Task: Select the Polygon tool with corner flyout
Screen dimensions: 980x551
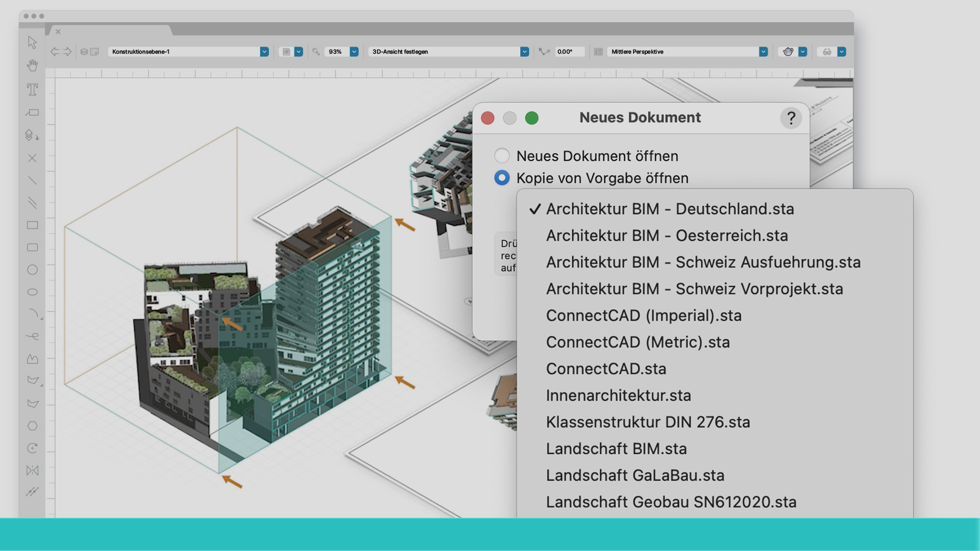Action: coord(33,381)
